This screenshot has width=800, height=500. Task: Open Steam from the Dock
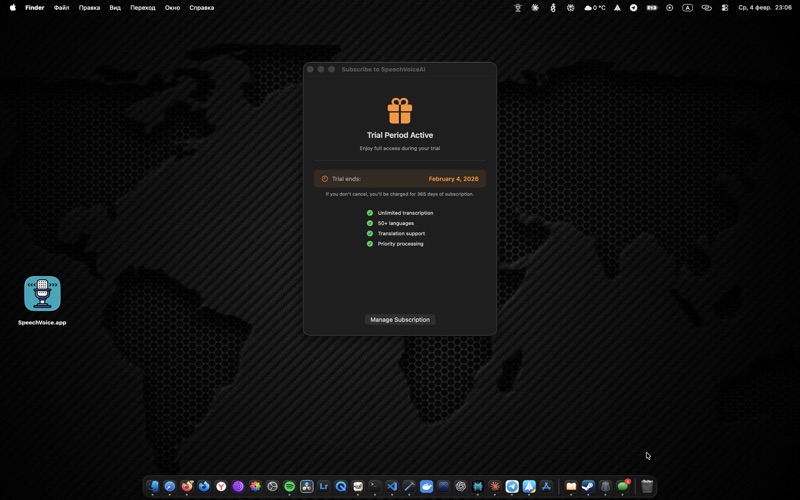coord(588,486)
